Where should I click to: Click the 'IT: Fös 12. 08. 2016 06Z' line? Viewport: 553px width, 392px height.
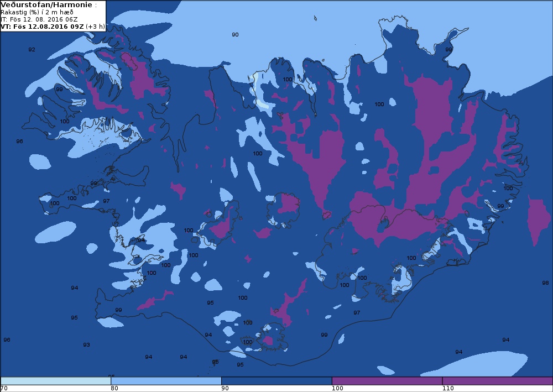[39, 19]
